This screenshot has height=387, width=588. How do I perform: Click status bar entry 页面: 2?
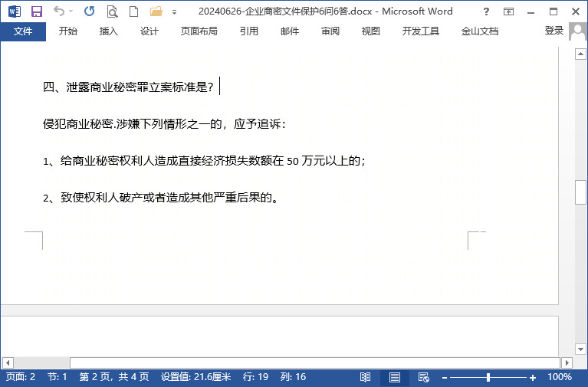[x=21, y=377]
